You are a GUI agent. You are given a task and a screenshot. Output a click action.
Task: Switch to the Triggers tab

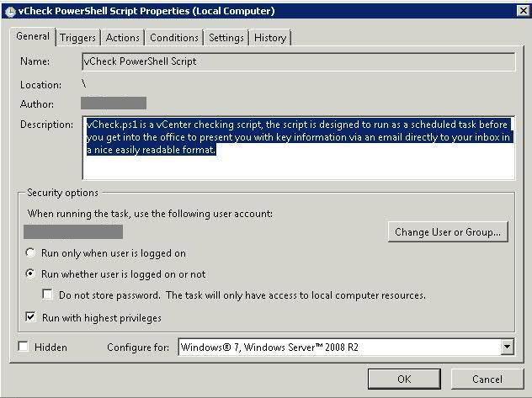(x=77, y=38)
